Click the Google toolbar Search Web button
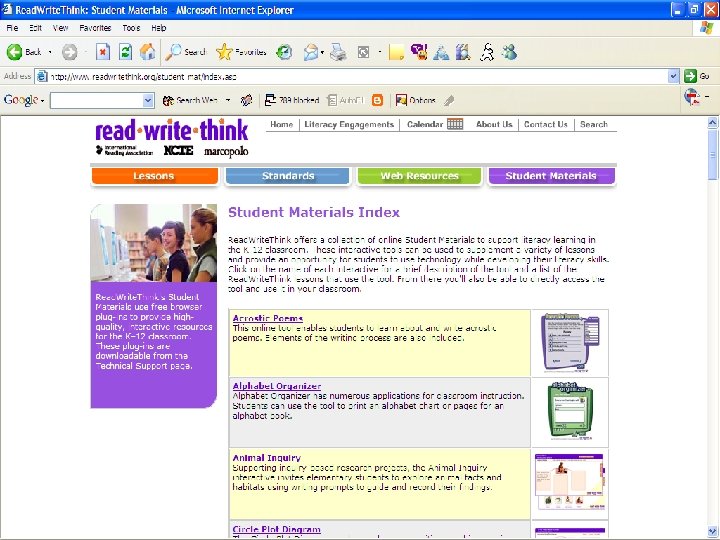This screenshot has width=720, height=540. coord(191,100)
